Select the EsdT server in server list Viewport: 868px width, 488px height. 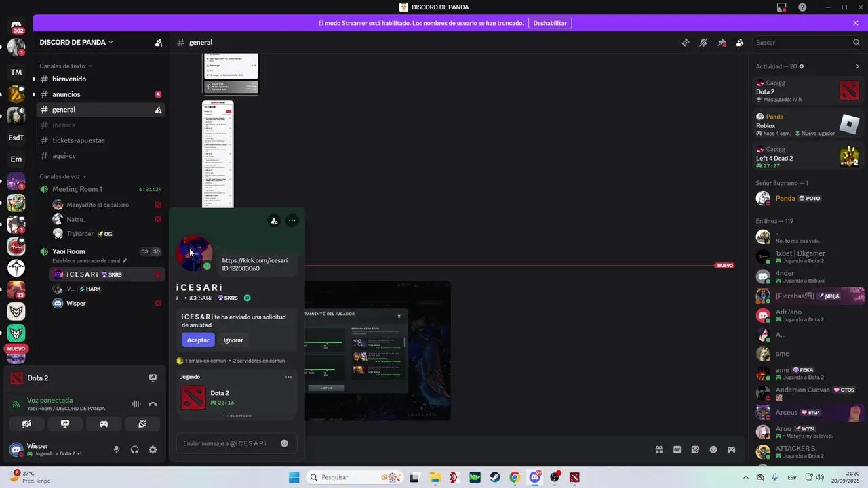click(x=16, y=138)
